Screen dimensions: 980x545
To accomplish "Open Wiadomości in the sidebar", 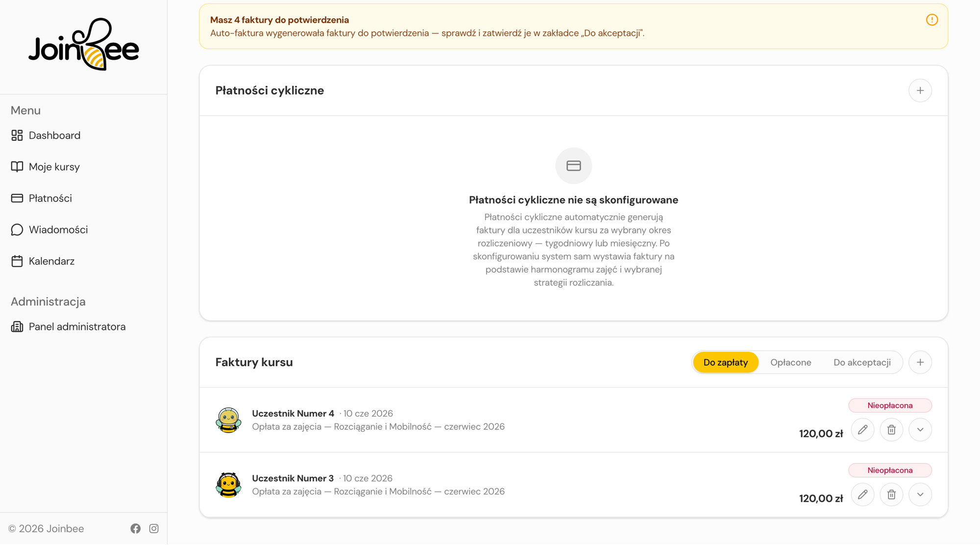I will coord(49,229).
